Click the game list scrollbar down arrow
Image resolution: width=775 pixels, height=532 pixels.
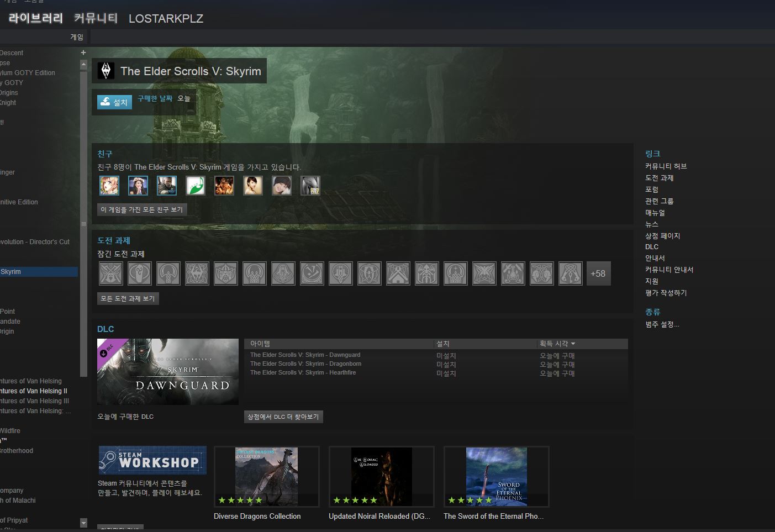pos(84,522)
